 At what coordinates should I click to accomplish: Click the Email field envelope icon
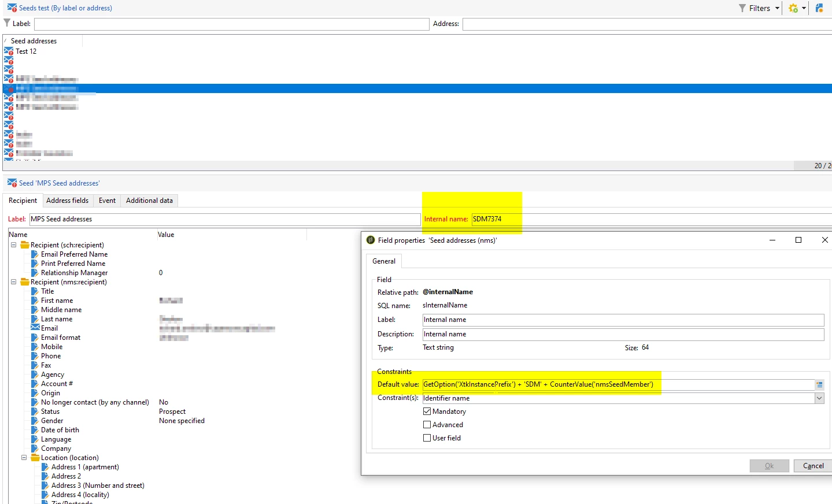(x=35, y=328)
